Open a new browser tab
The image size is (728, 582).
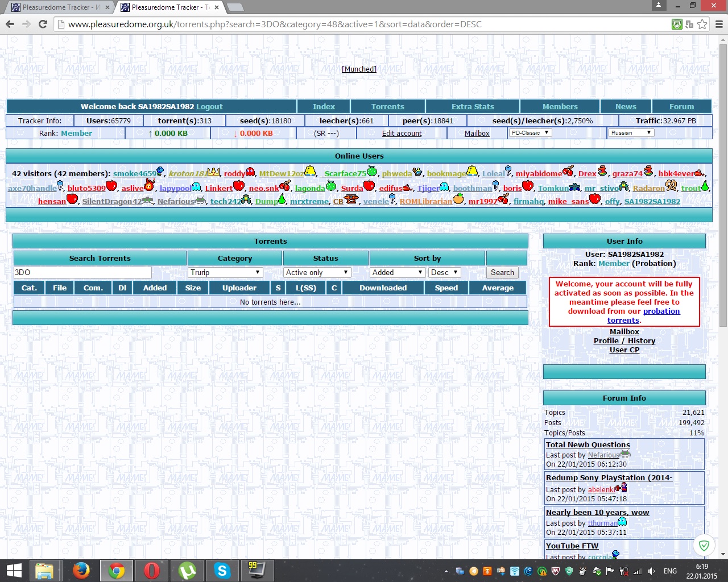coord(235,7)
